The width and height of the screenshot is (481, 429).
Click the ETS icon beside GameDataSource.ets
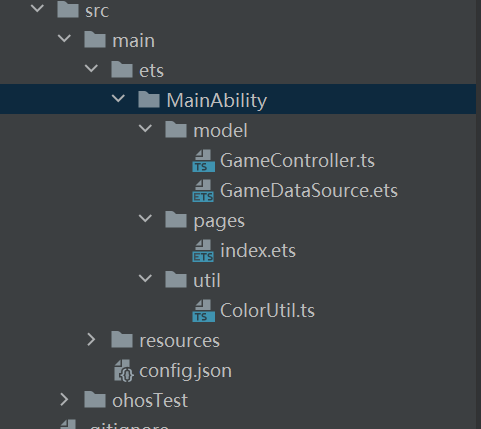click(203, 191)
